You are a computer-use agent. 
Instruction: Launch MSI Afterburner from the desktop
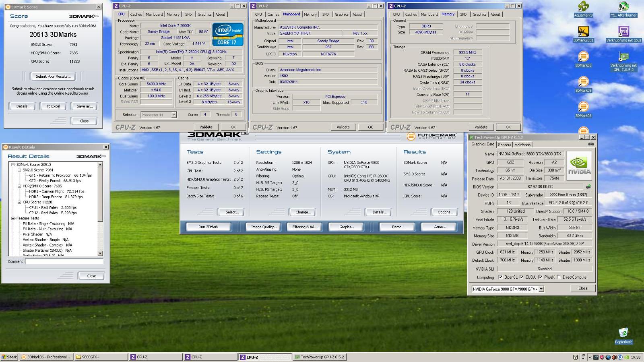click(623, 10)
